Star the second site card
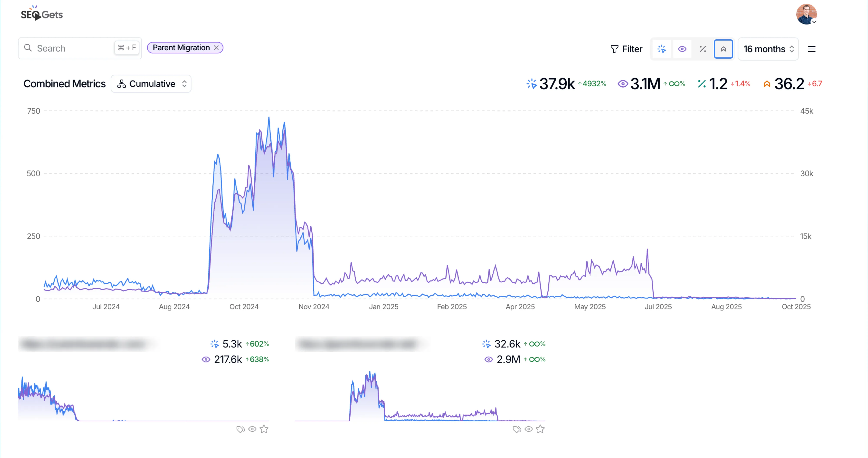 tap(541, 429)
